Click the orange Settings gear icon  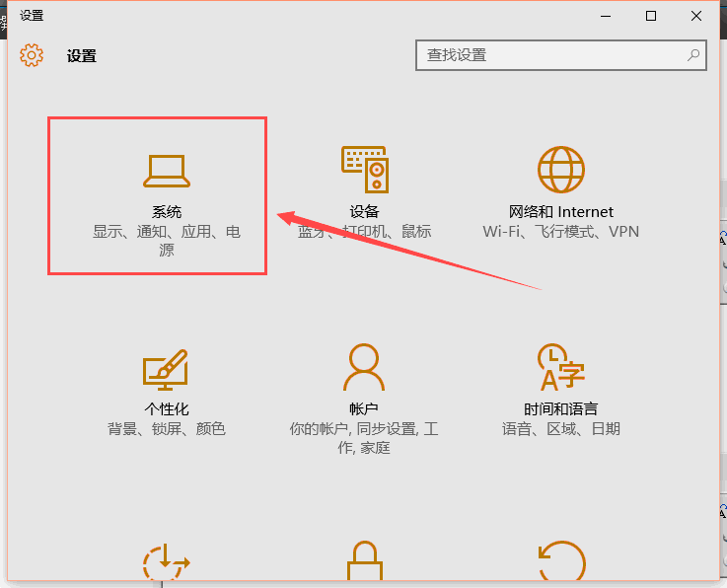pos(32,55)
